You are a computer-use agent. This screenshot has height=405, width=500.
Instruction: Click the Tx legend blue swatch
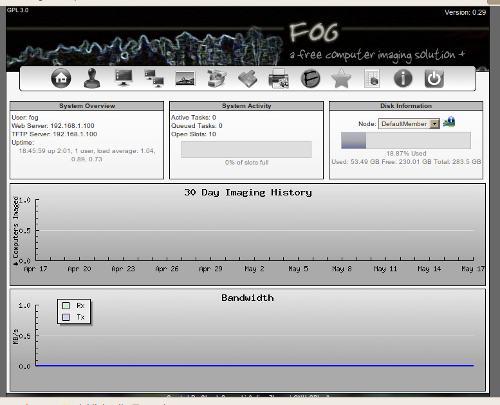[66, 317]
